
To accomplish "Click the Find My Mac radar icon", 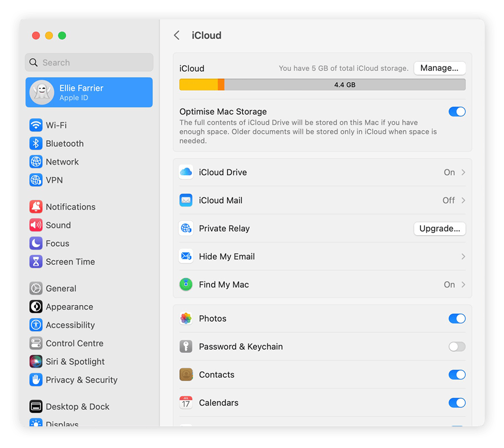I will 186,285.
